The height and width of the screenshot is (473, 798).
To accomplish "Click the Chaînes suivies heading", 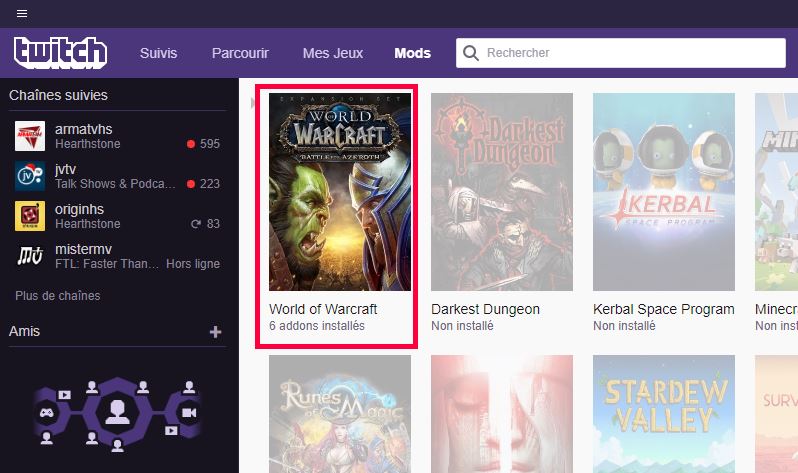I will (58, 95).
